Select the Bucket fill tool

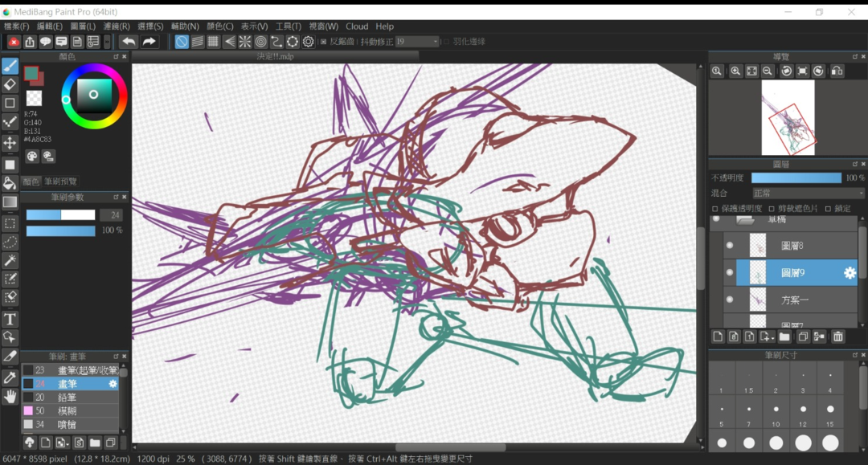point(10,183)
